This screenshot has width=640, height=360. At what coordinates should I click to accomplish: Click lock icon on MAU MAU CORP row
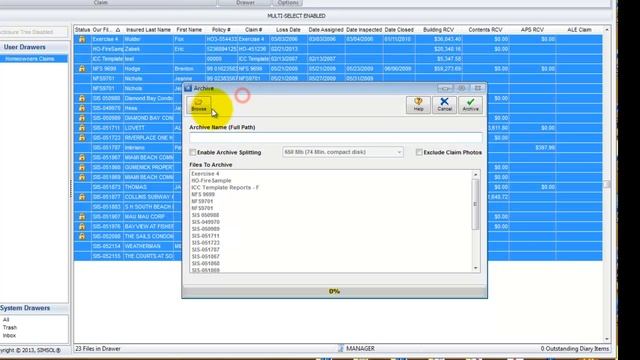[x=82, y=216]
